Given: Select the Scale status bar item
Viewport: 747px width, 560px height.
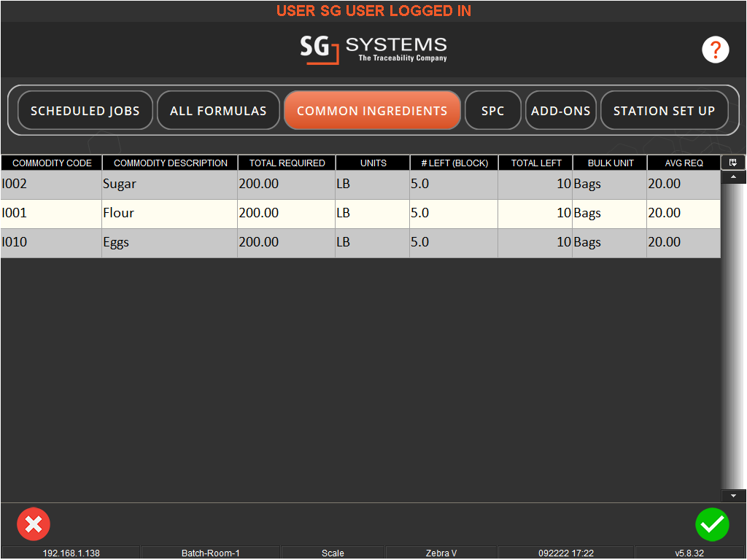Looking at the screenshot, I should pyautogui.click(x=333, y=553).
